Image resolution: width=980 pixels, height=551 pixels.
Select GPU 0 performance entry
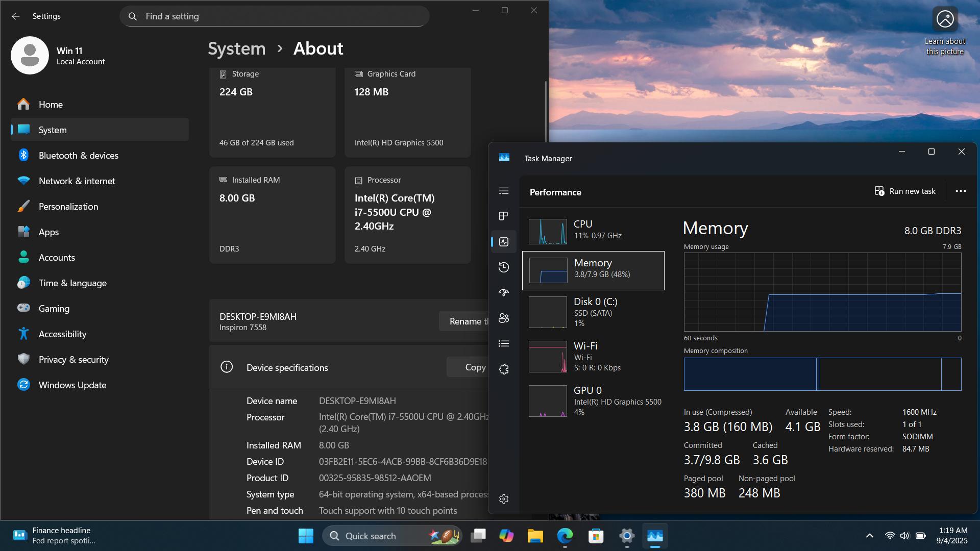pyautogui.click(x=593, y=401)
